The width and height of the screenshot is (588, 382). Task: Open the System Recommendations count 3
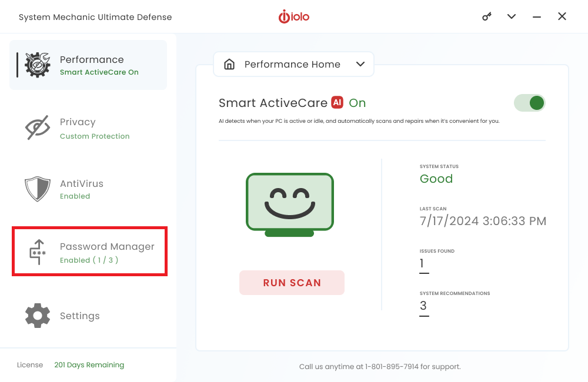[423, 306]
